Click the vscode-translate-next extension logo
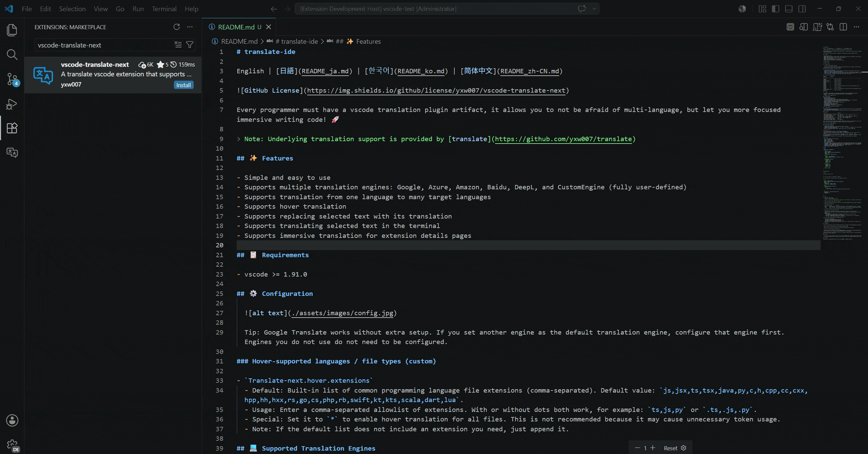This screenshot has width=868, height=454. [x=43, y=75]
